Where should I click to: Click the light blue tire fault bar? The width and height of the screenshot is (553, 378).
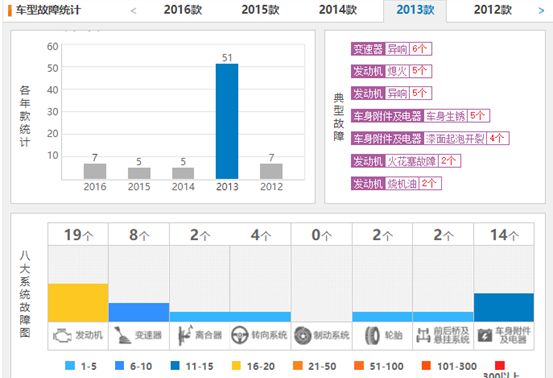(382, 317)
